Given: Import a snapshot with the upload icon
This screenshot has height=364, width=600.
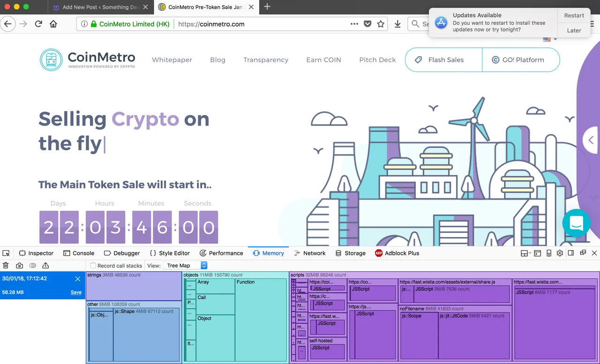Looking at the screenshot, I should [45, 266].
